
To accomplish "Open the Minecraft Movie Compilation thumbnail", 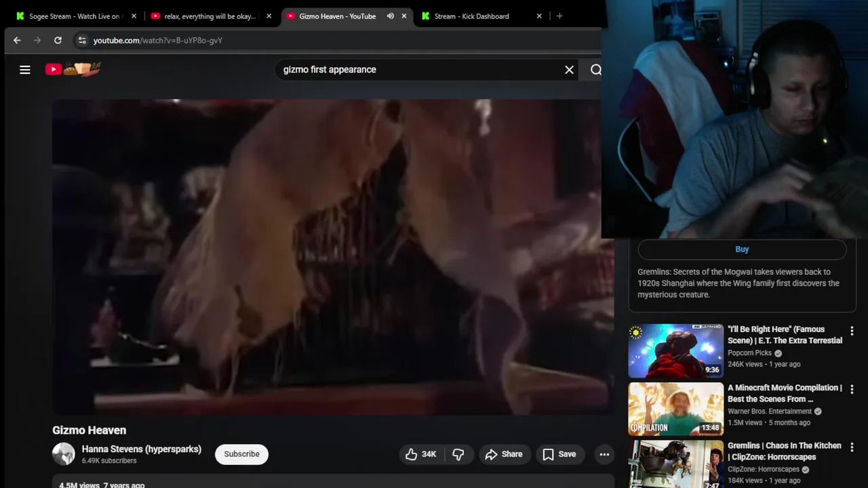I will point(675,409).
